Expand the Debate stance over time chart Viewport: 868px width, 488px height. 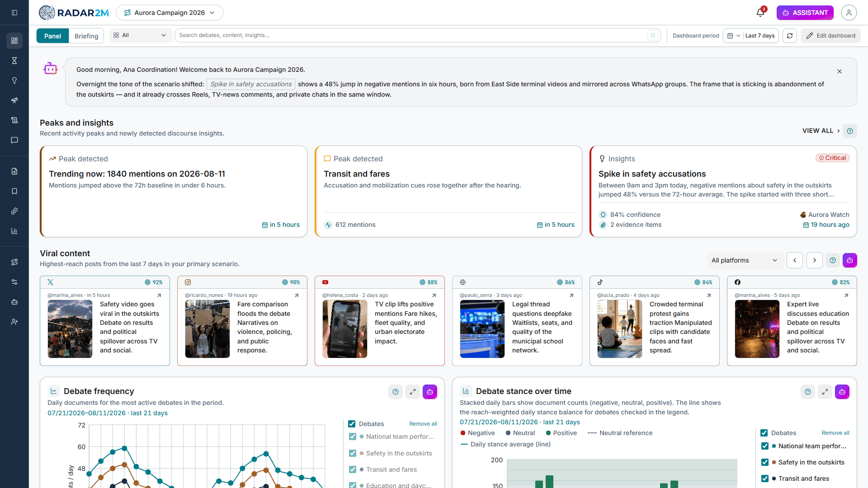click(x=825, y=392)
